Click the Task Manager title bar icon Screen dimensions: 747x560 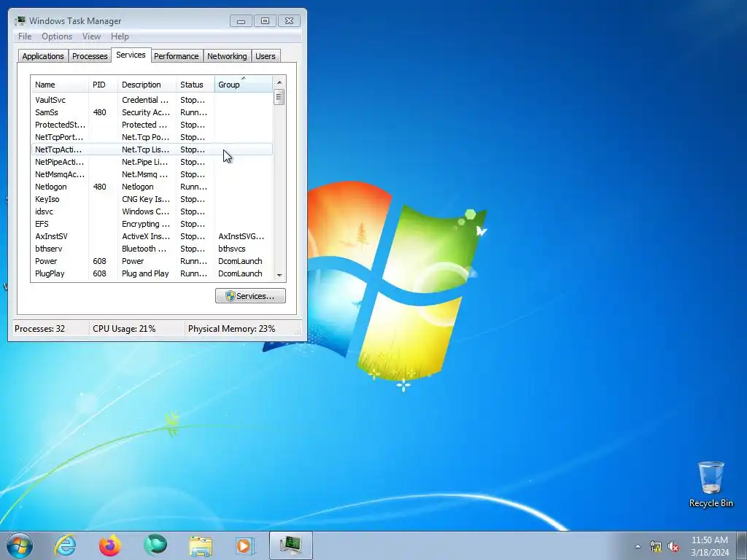[x=20, y=20]
